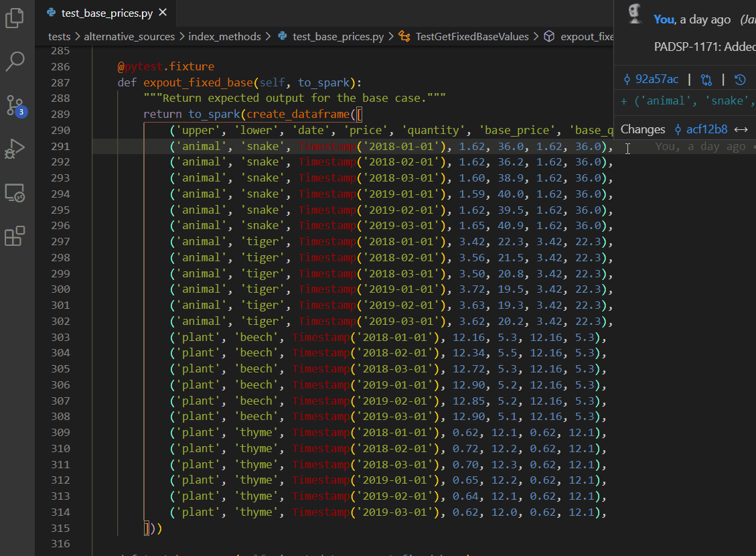The width and height of the screenshot is (756, 556).
Task: Click line number 303 in the gutter
Action: pos(60,337)
